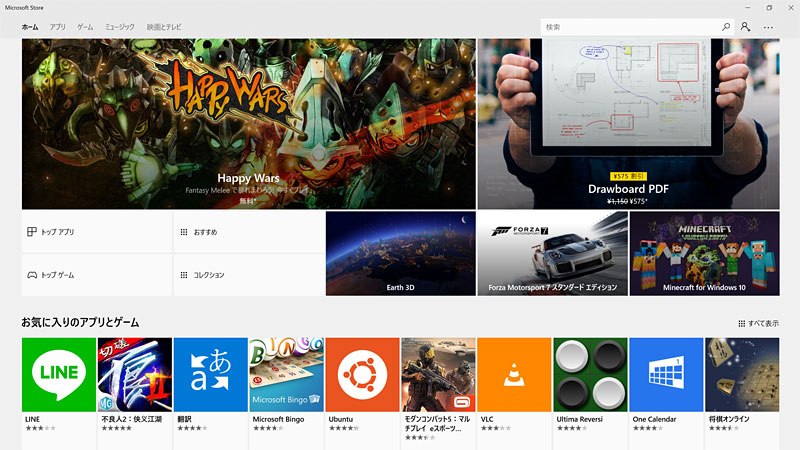Click the Ultima Reversi title text
The image size is (800, 450).
580,419
